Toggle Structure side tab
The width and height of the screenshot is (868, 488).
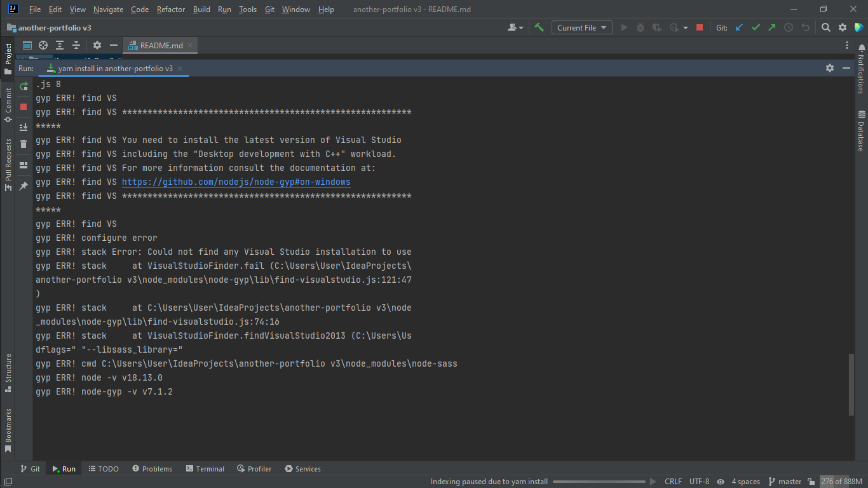pos(8,372)
